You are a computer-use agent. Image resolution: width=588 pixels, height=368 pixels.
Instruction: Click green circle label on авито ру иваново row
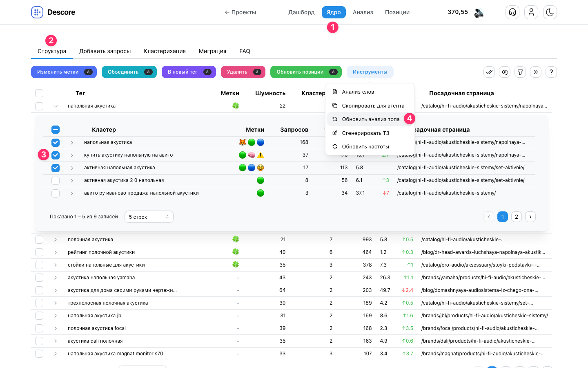[x=261, y=193]
